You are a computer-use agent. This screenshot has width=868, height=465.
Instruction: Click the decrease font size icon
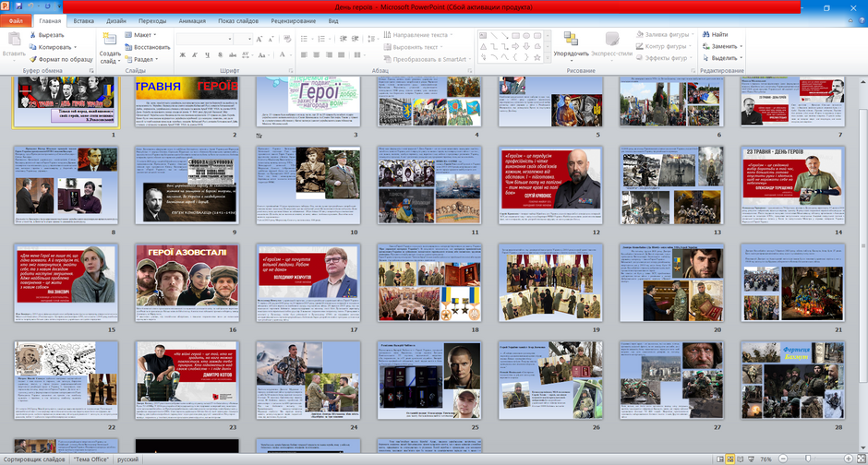coord(271,39)
